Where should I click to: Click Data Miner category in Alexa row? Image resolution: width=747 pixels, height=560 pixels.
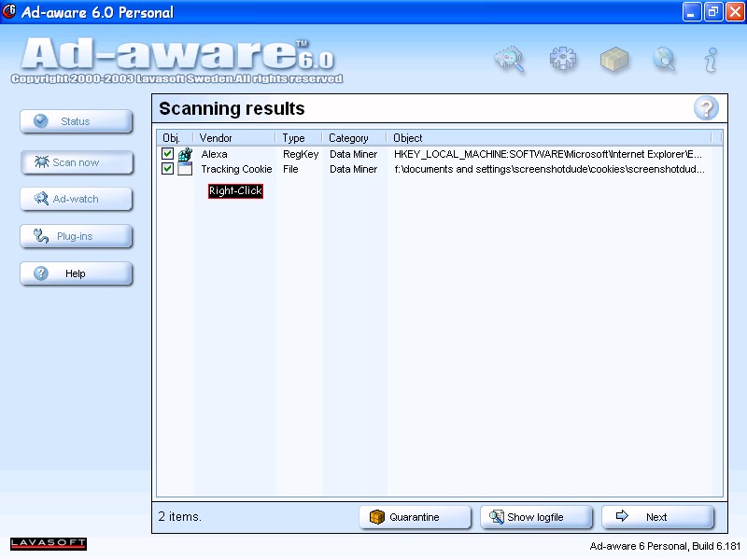(354, 154)
